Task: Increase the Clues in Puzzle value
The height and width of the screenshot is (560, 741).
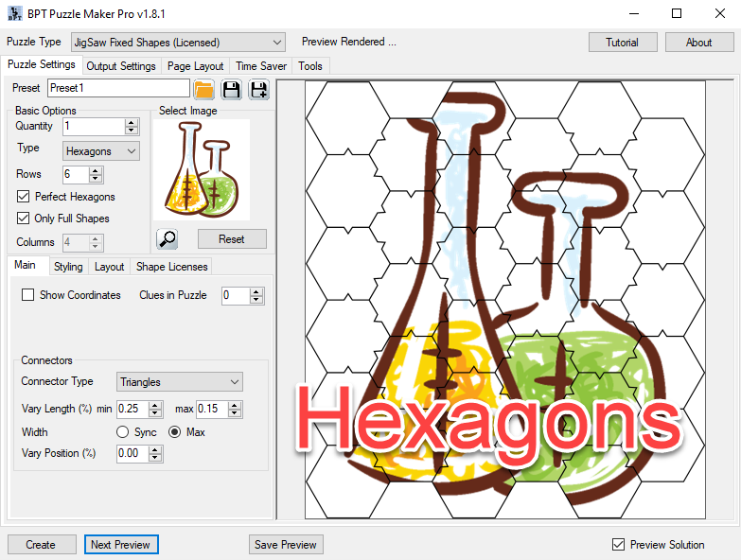Action: 256,291
